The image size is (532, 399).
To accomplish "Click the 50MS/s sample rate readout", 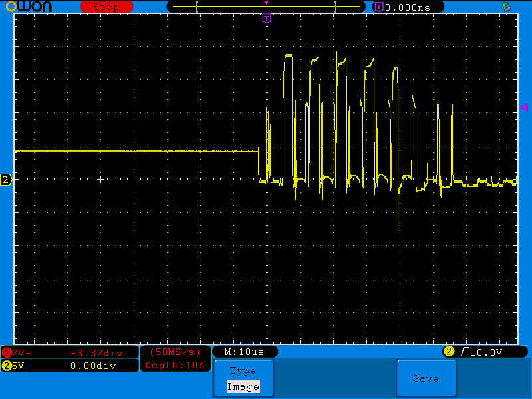I will point(175,352).
